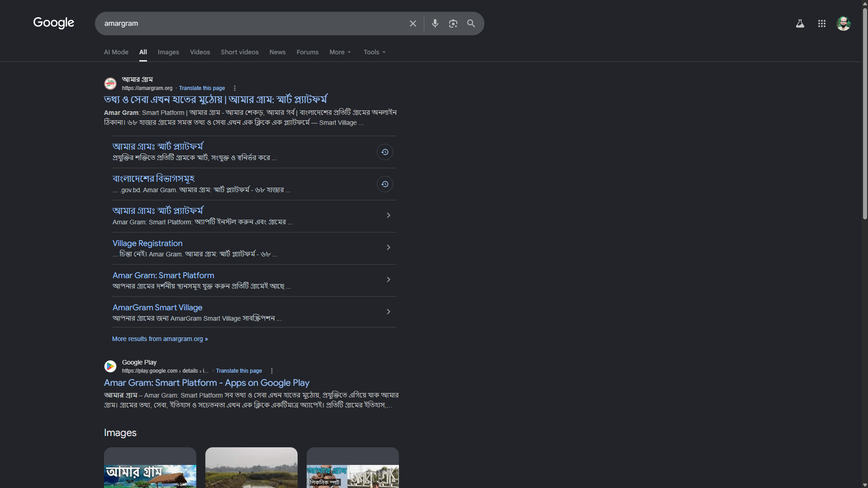Select the All results tab
Viewport: 868px width, 488px height.
(x=143, y=52)
